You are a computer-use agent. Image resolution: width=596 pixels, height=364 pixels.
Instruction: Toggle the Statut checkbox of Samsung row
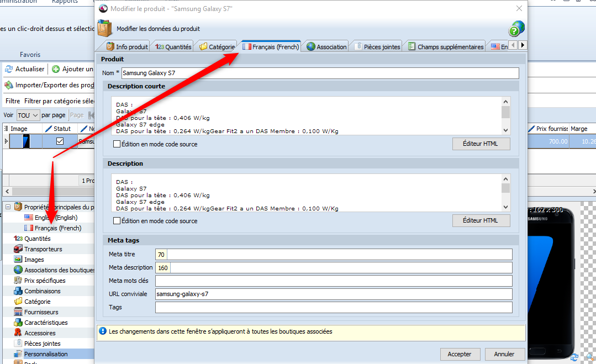coord(60,141)
